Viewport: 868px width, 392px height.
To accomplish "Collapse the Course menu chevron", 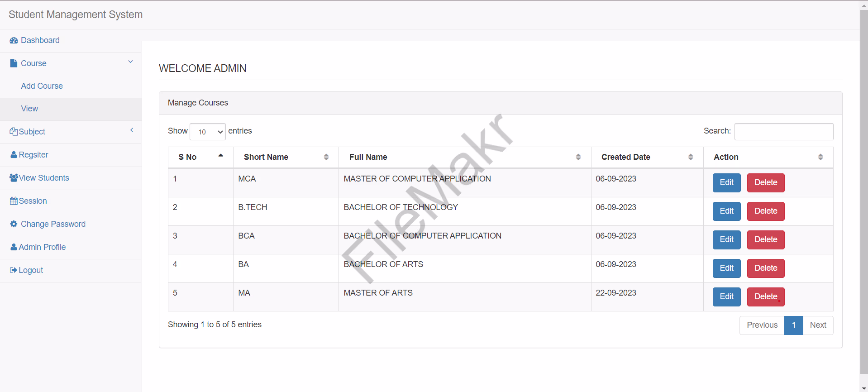I will click(130, 62).
